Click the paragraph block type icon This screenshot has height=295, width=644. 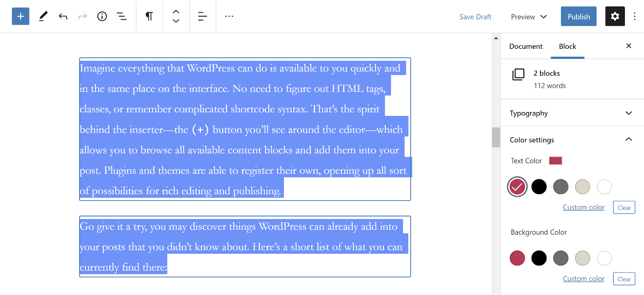(x=149, y=17)
